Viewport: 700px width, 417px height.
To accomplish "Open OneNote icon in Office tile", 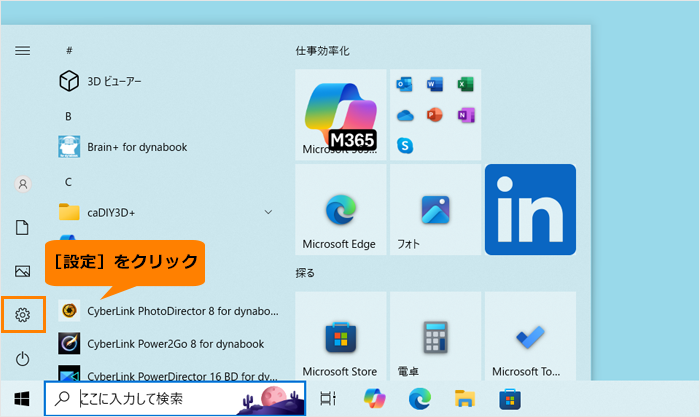I will pos(466,115).
